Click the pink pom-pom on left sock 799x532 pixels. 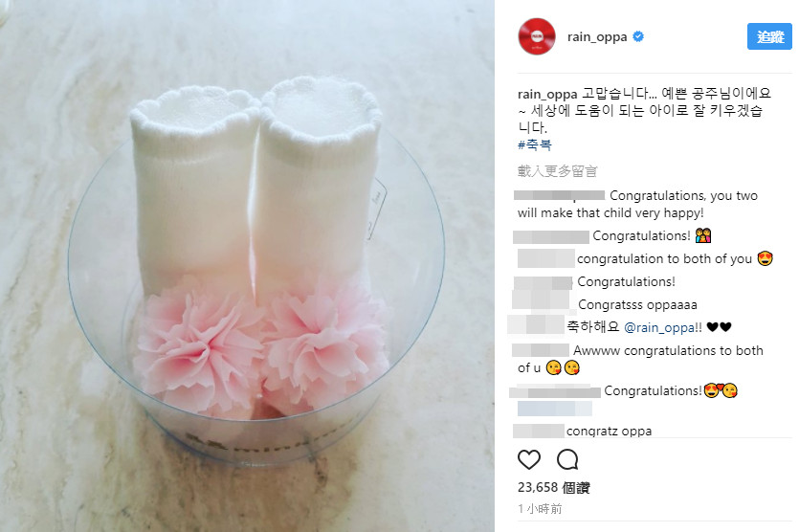198,345
